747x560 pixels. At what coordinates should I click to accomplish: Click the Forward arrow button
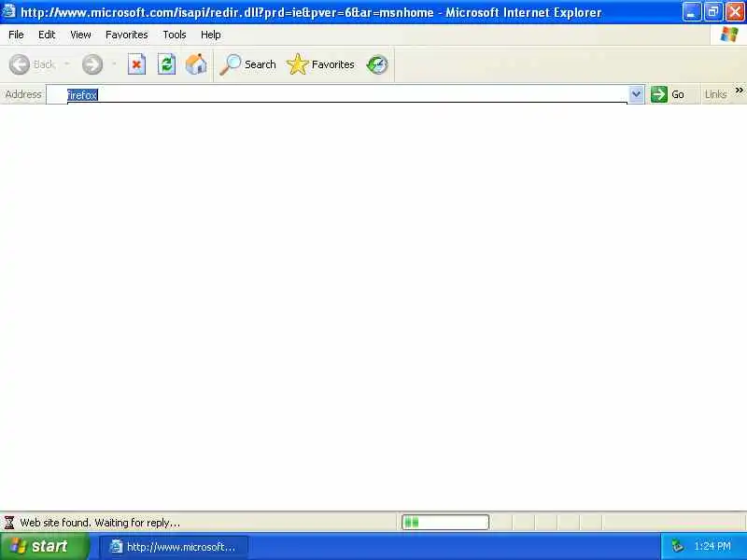[92, 64]
